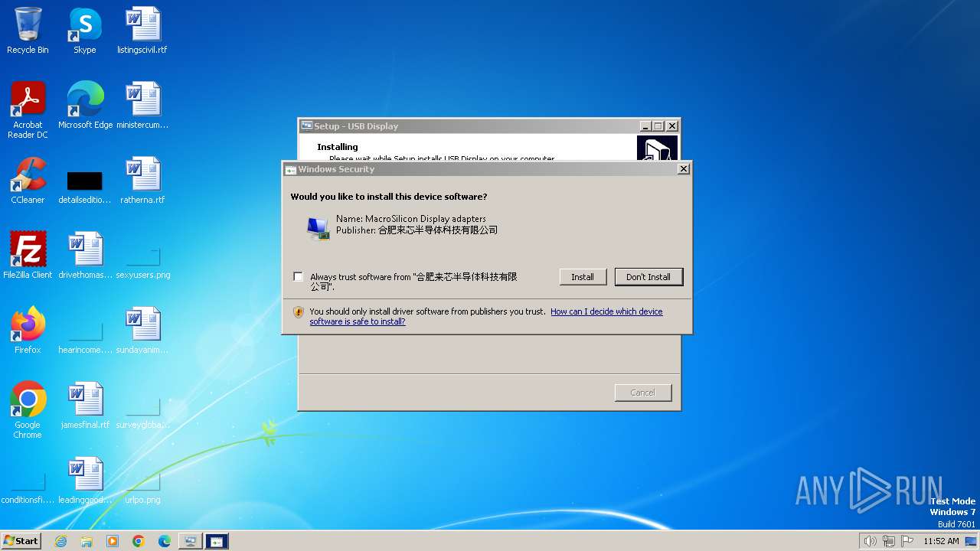Open the CCleaner desktop shortcut
980x551 pixels.
click(28, 181)
